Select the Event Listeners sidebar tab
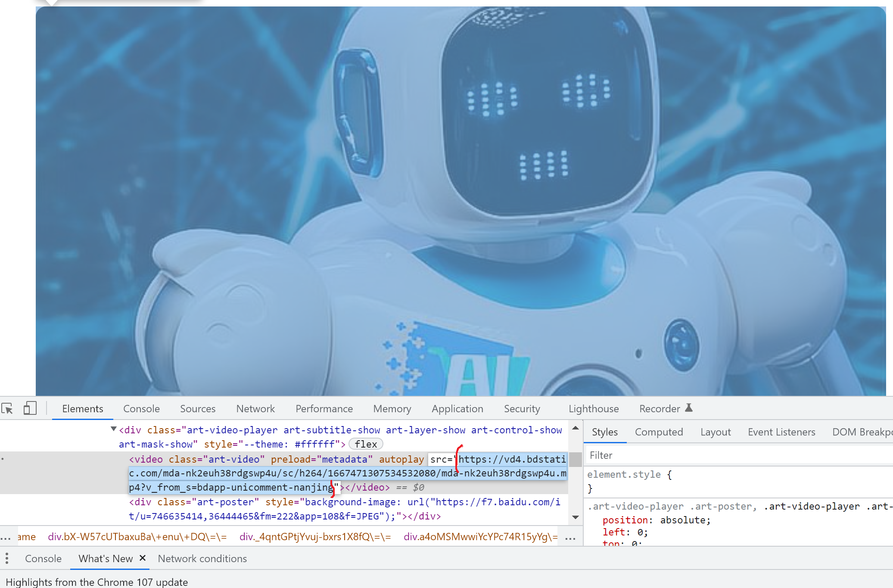The height and width of the screenshot is (588, 893). coord(781,432)
